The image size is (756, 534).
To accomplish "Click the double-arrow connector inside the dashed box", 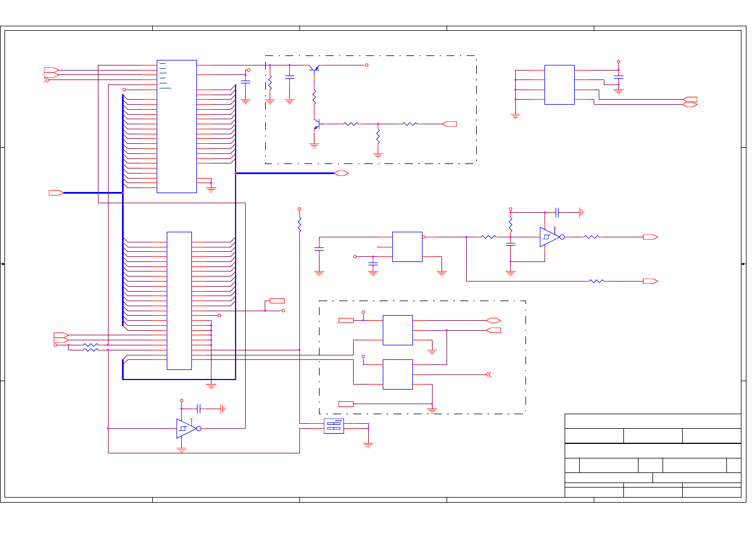I will tap(489, 374).
